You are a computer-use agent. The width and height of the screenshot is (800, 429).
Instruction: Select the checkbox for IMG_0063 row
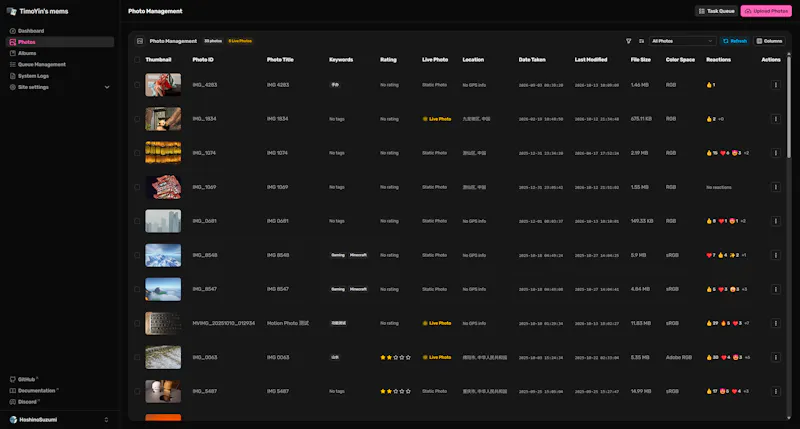137,357
